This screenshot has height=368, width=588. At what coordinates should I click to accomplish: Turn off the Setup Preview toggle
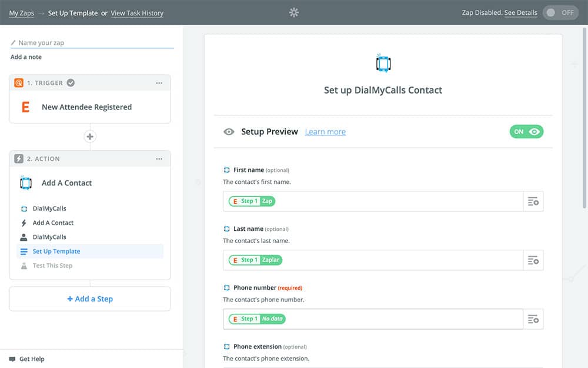[526, 132]
